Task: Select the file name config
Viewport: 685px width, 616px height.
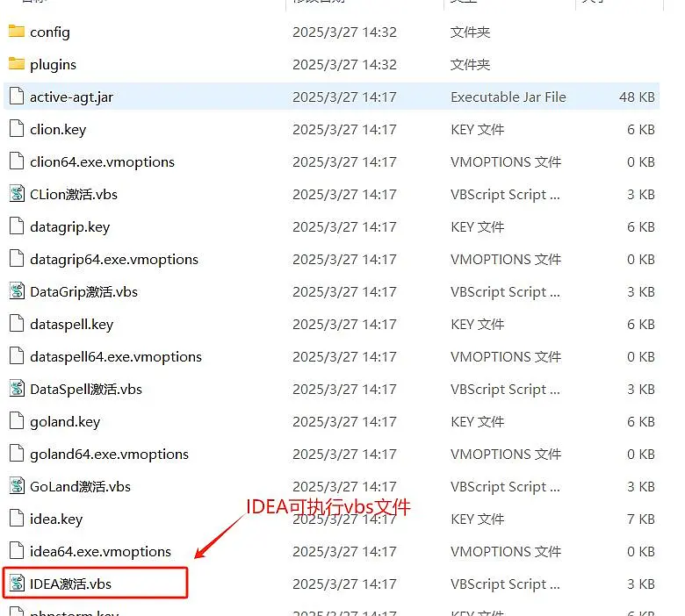Action: coord(50,32)
